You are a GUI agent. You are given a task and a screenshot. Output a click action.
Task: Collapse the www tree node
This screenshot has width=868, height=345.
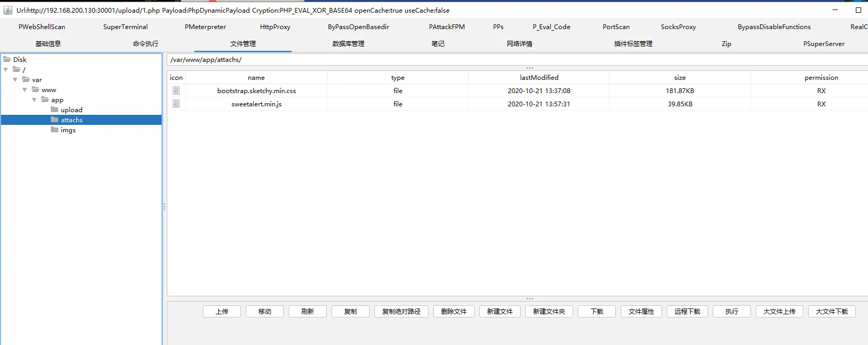pyautogui.click(x=25, y=90)
